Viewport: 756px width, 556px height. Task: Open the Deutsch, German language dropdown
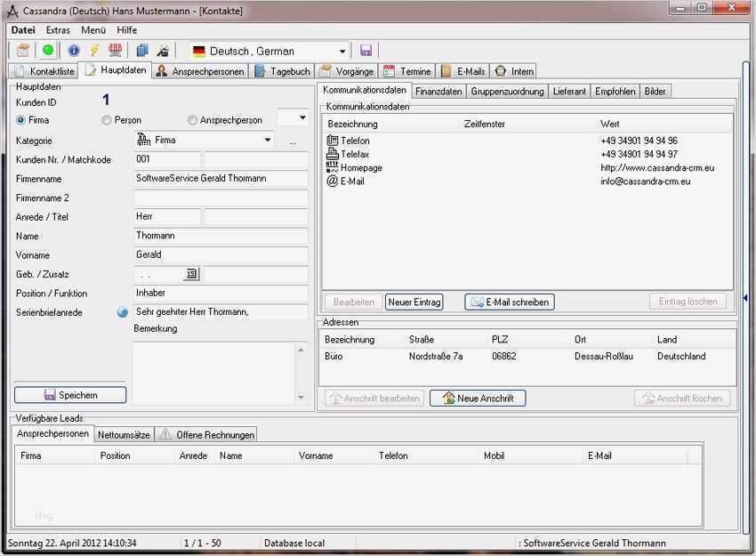coord(342,51)
